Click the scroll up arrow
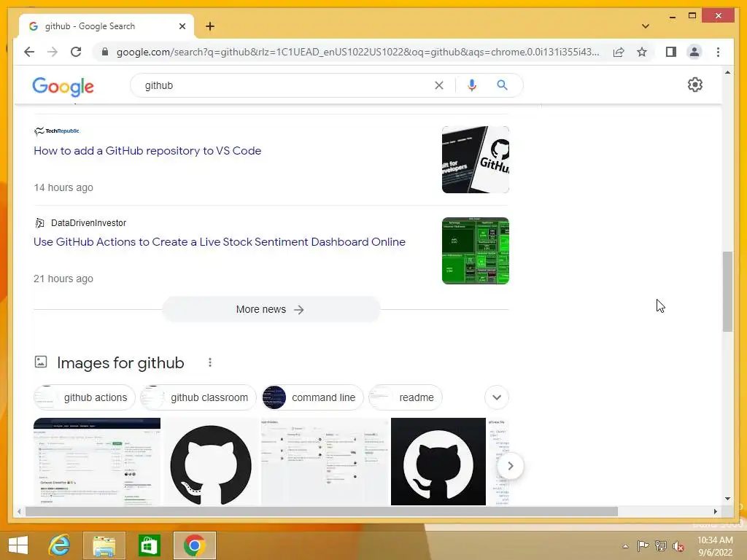The image size is (747, 560). [727, 72]
